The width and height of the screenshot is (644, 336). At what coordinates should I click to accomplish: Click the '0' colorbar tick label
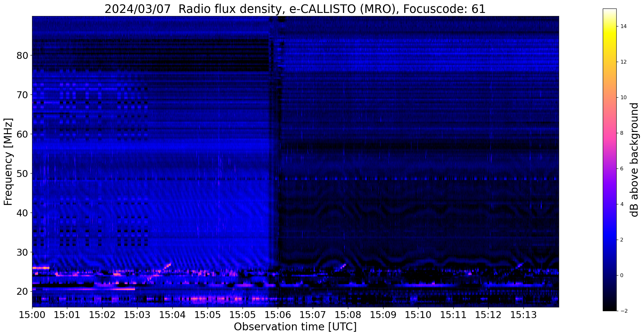pos(621,276)
